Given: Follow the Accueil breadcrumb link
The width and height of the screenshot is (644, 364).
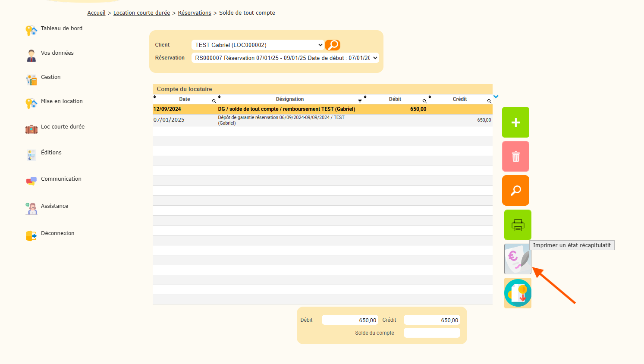Looking at the screenshot, I should [96, 13].
